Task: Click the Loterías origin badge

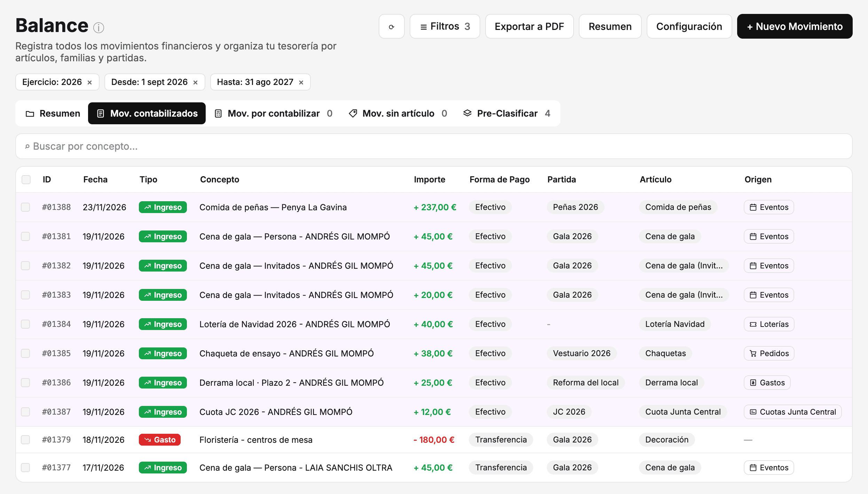Action: 769,324
